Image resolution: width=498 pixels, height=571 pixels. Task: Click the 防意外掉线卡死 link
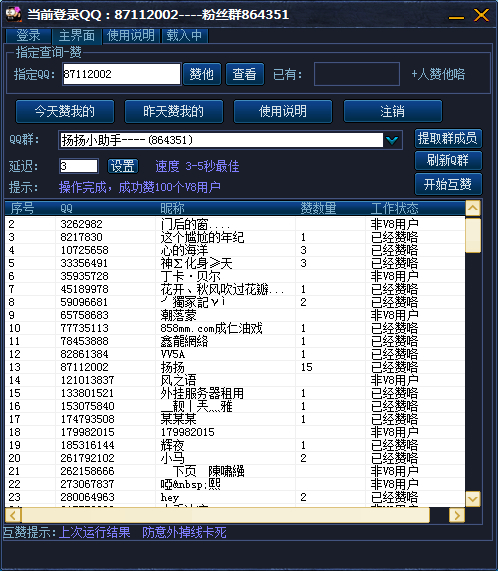(184, 532)
